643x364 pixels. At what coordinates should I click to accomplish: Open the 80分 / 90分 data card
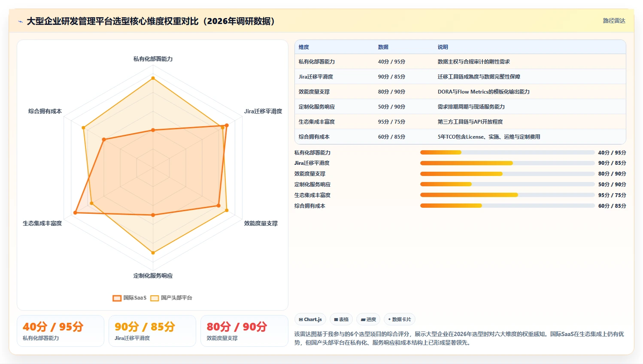coord(244,331)
